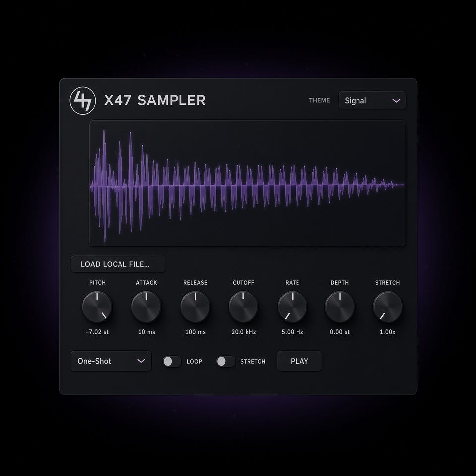Click the X47 circular logo icon
476x476 pixels.
click(x=83, y=101)
